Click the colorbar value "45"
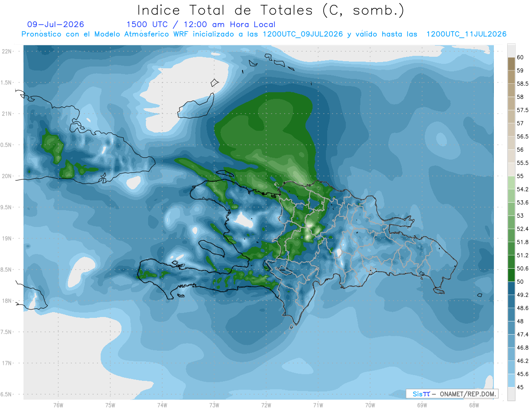The width and height of the screenshot is (532, 411). pos(520,388)
